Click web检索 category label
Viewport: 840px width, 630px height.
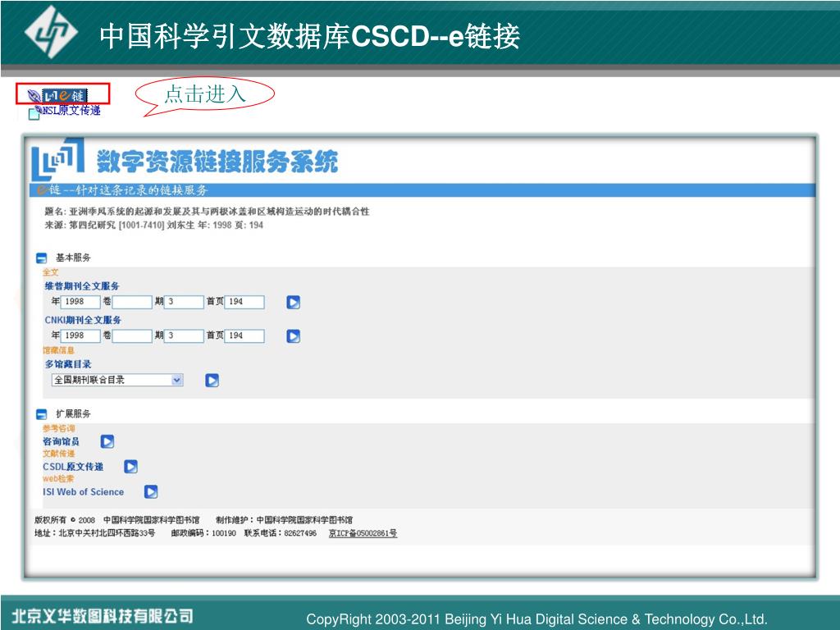[x=58, y=479]
